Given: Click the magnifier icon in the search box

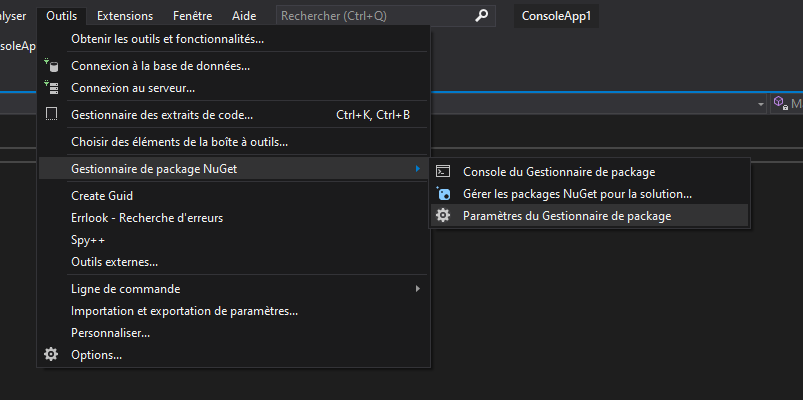Looking at the screenshot, I should click(x=481, y=16).
